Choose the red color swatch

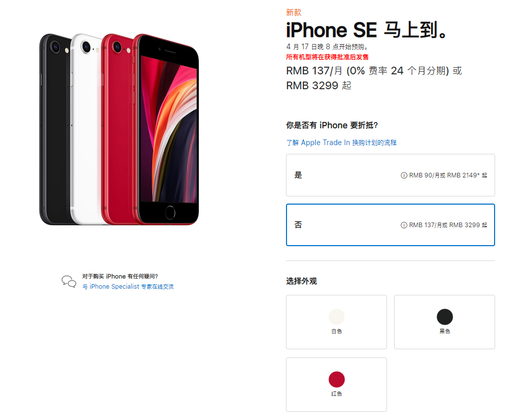[337, 379]
